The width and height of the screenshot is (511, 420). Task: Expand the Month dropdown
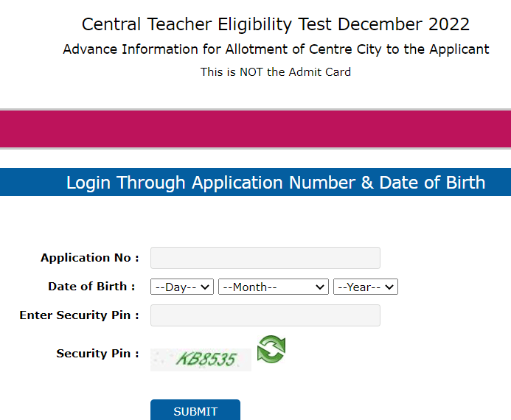coord(273,287)
